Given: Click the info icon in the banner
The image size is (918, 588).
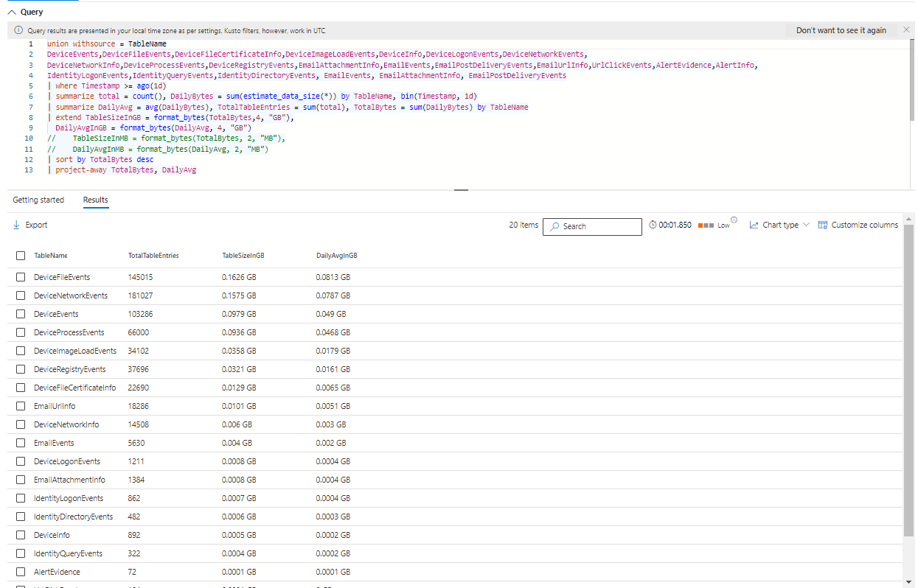Looking at the screenshot, I should (18, 30).
